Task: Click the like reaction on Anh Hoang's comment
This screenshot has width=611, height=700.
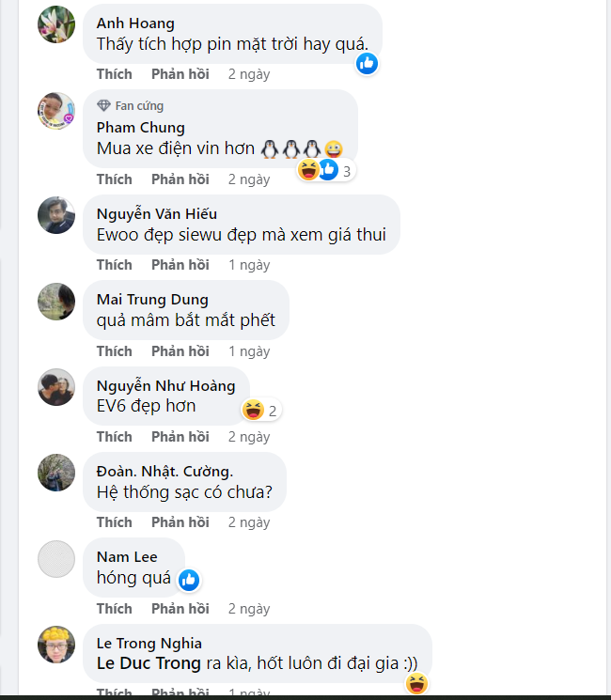Action: 367,63
